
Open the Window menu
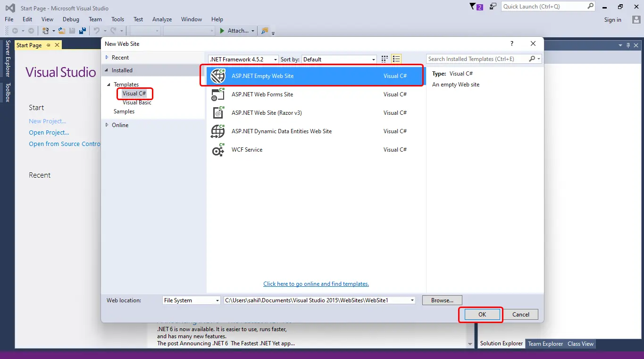192,19
